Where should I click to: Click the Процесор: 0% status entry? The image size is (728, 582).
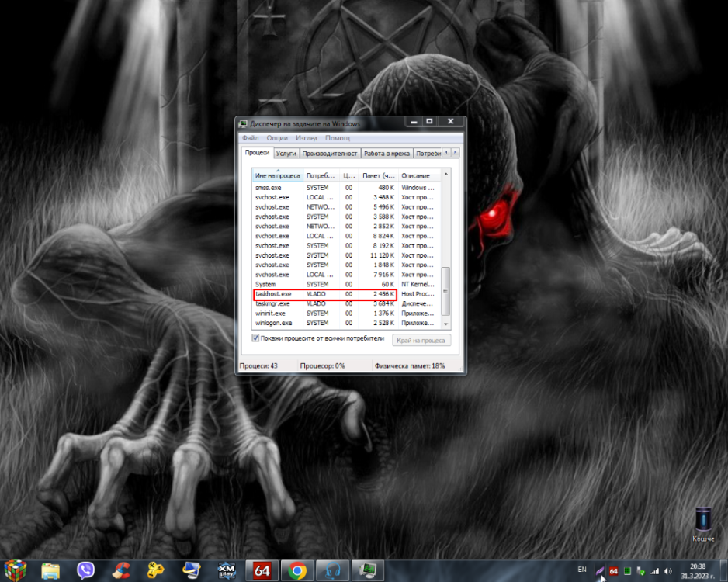click(x=322, y=365)
